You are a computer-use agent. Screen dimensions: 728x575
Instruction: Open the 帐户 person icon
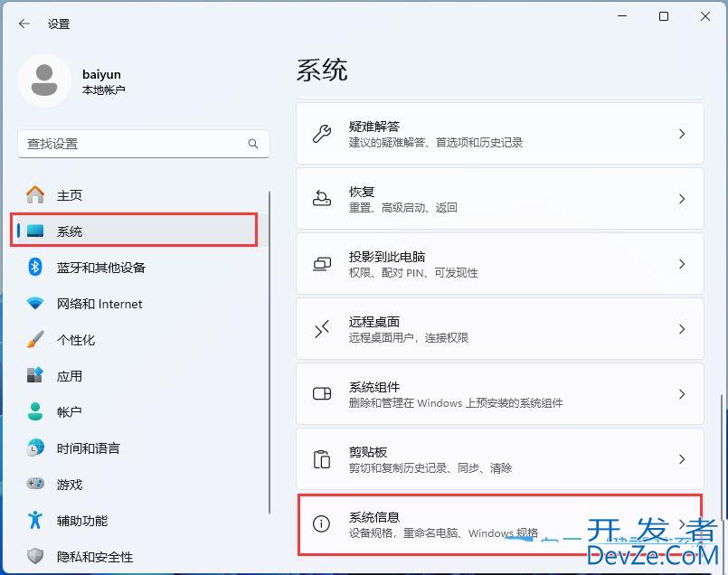[35, 411]
